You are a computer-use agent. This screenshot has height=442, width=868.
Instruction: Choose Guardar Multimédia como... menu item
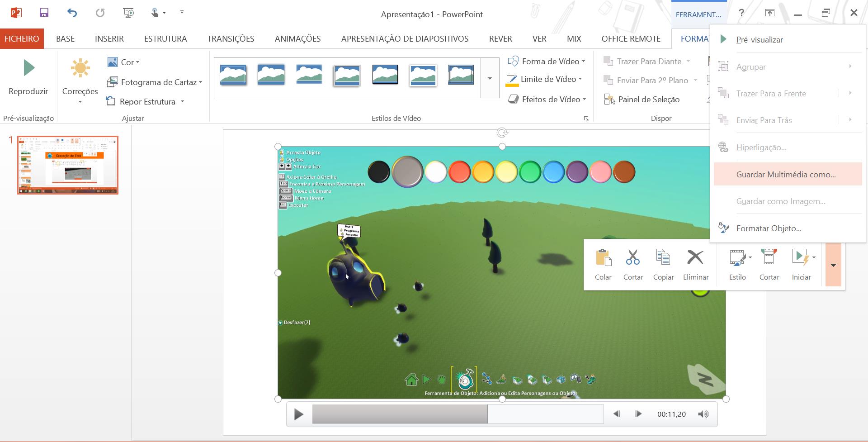(x=788, y=174)
